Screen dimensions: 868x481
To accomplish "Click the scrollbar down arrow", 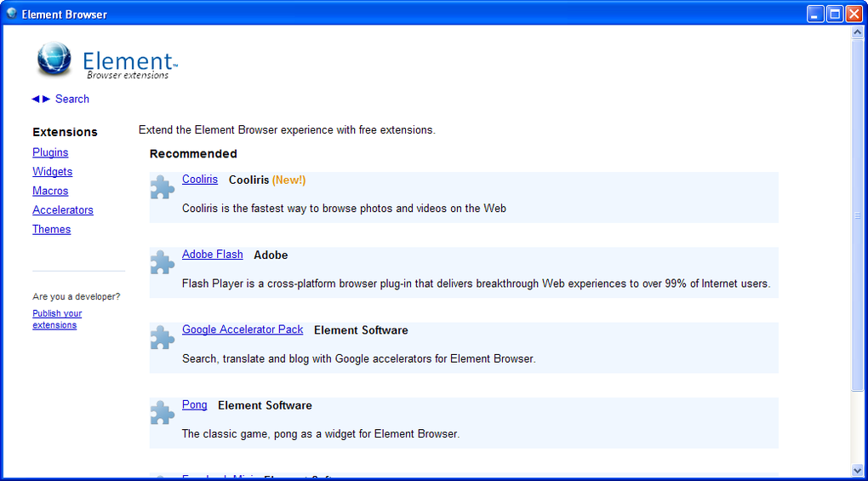I will 857,470.
